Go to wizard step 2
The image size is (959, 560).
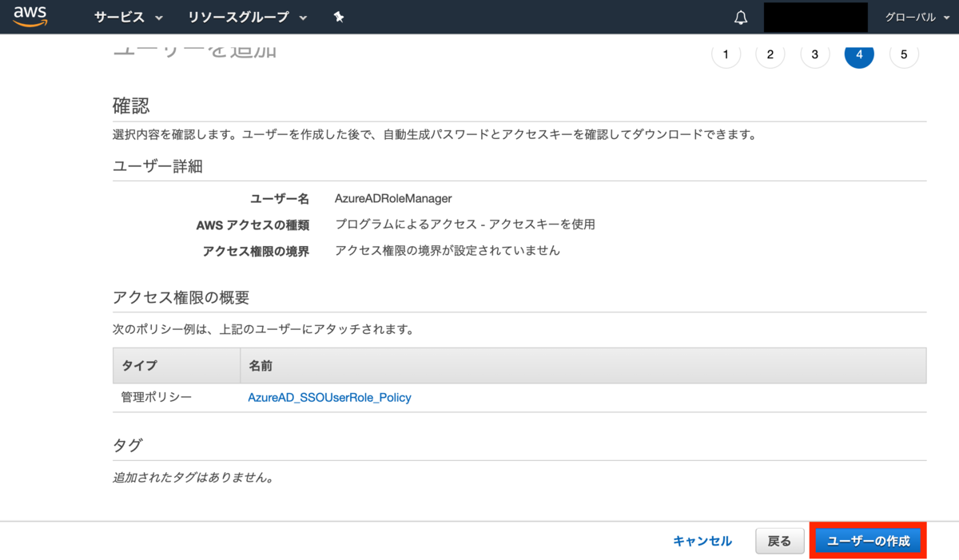(x=770, y=54)
